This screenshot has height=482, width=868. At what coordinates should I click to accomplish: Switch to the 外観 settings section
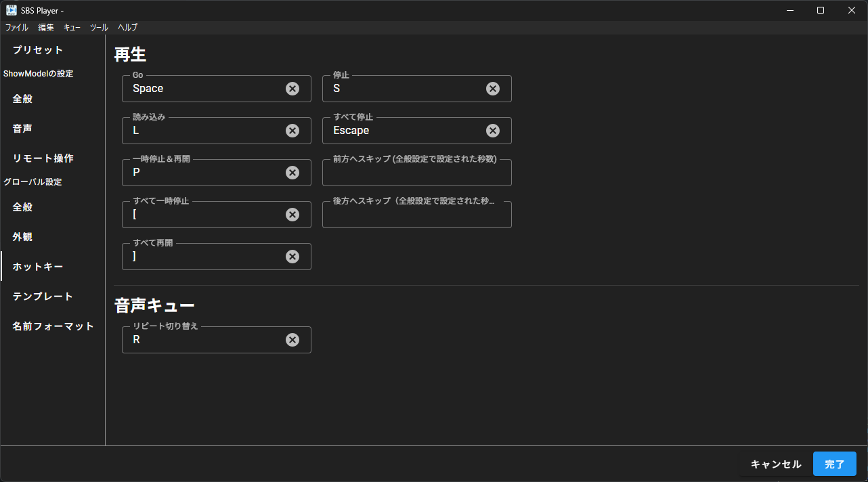point(22,236)
